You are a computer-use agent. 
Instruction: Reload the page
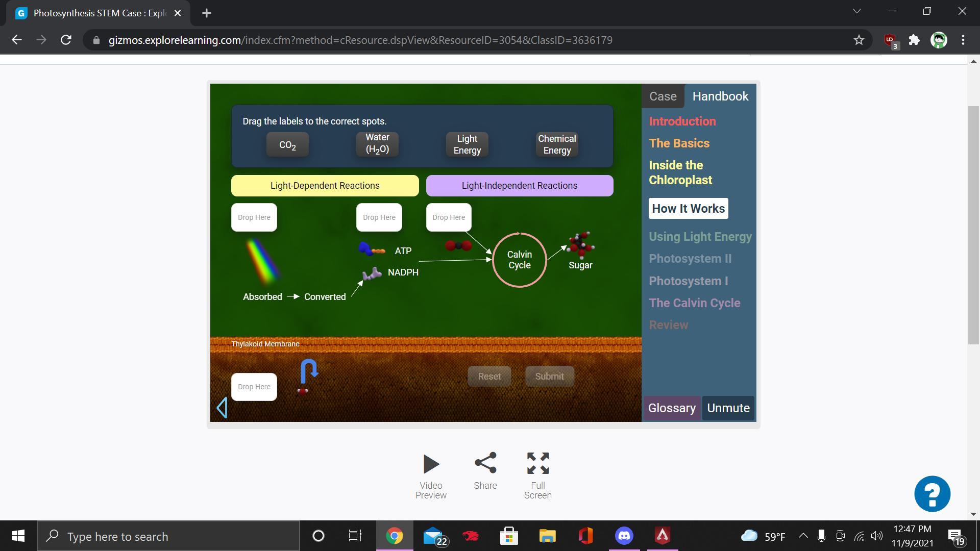(66, 40)
